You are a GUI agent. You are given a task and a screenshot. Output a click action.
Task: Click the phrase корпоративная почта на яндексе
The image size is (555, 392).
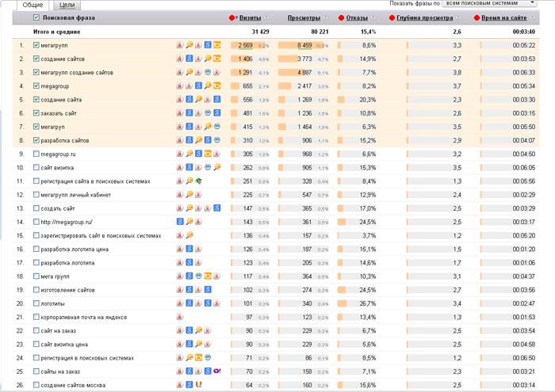point(83,318)
